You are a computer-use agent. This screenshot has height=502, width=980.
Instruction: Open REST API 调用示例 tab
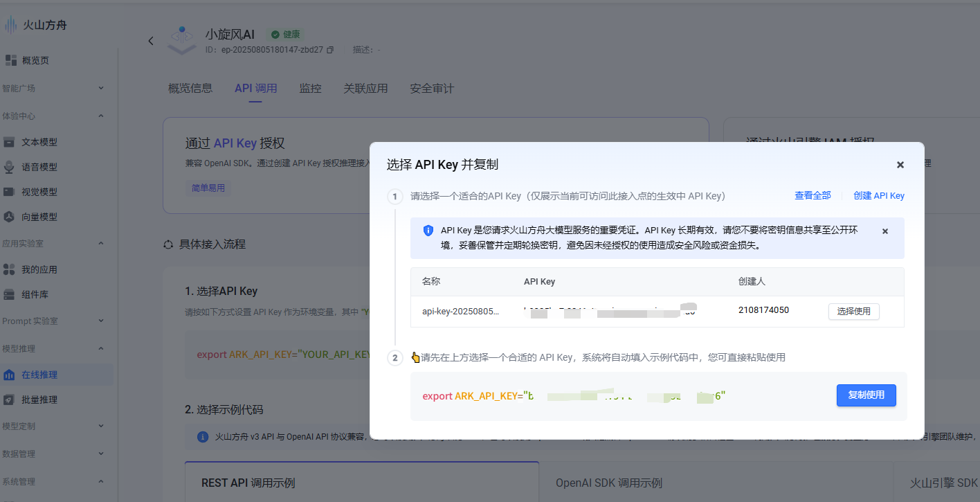(x=362, y=482)
